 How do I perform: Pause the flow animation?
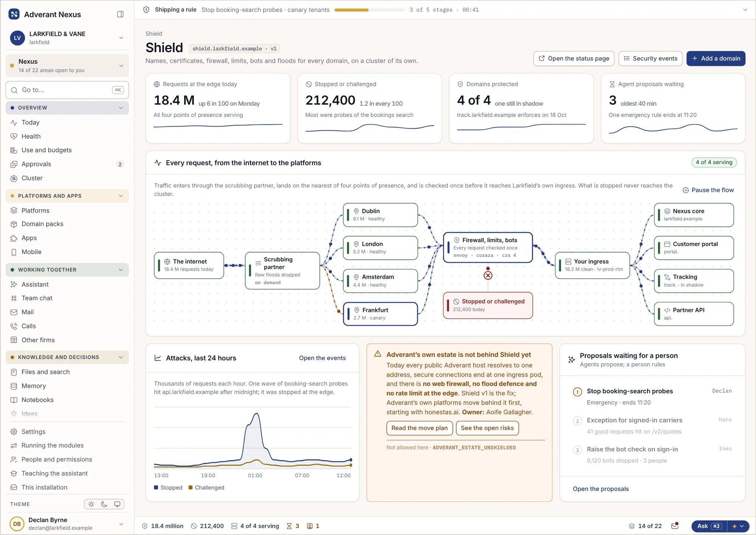pyautogui.click(x=708, y=190)
